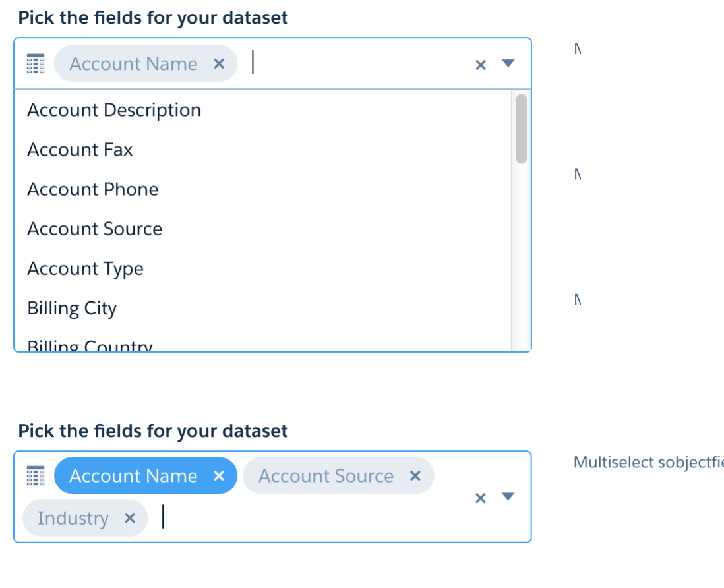Screen dimensions: 724x588
Task: Click the table icon in bottom field
Action: coord(35,475)
